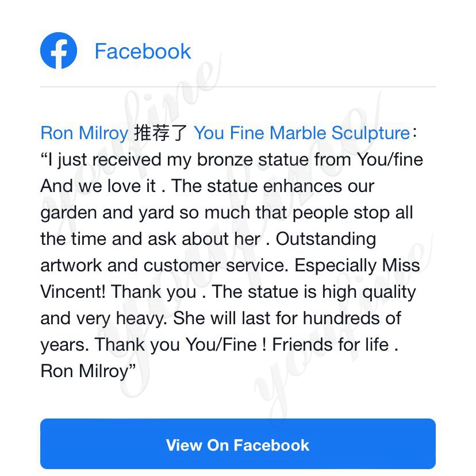Click the words "high quality" in the review

pyautogui.click(x=369, y=293)
